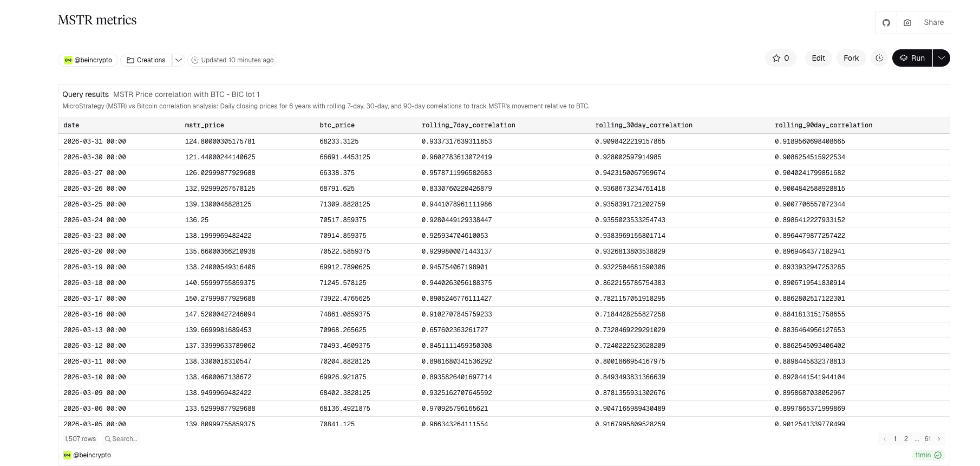
Task: Select the mstr_price value 139.1300048828125
Action: (x=218, y=204)
